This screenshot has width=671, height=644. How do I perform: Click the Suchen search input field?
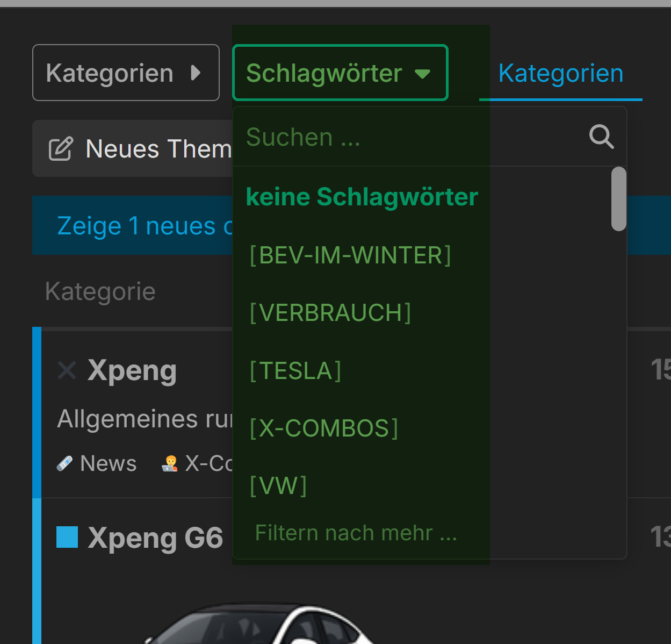coord(408,137)
